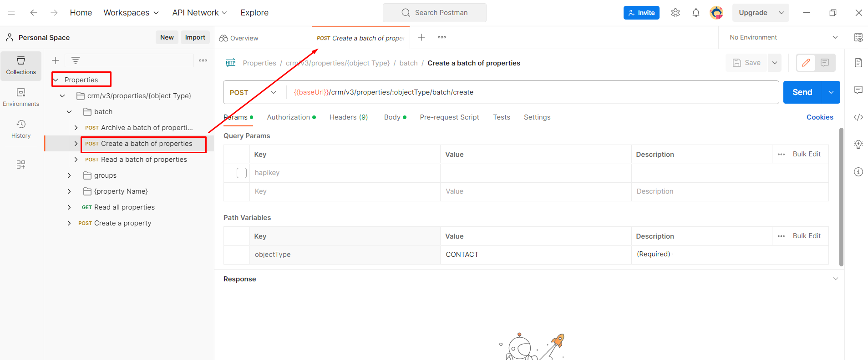Open a new request tab

421,37
